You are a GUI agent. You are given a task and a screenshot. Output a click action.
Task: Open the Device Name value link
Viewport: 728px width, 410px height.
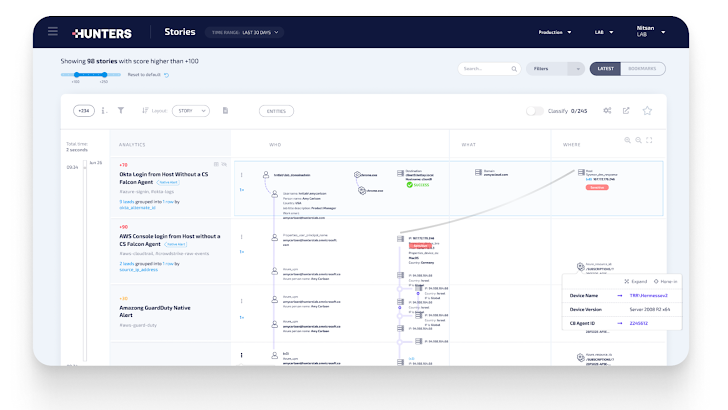(649, 295)
